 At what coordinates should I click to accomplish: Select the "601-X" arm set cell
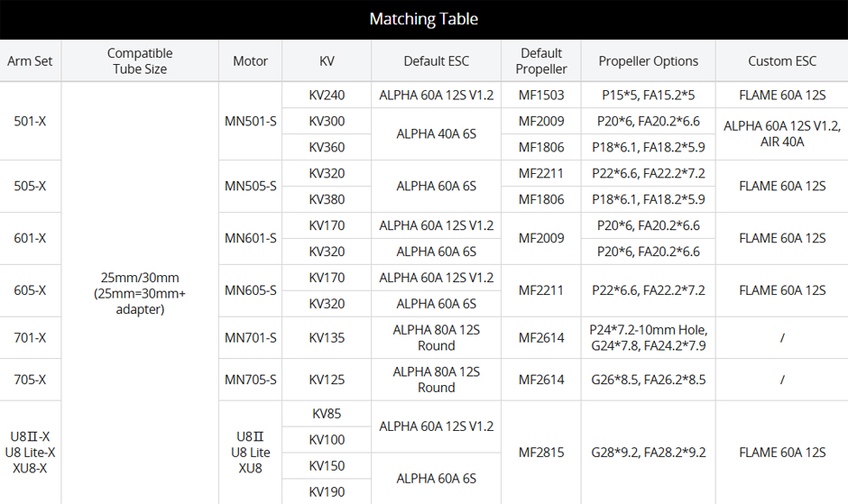point(31,239)
